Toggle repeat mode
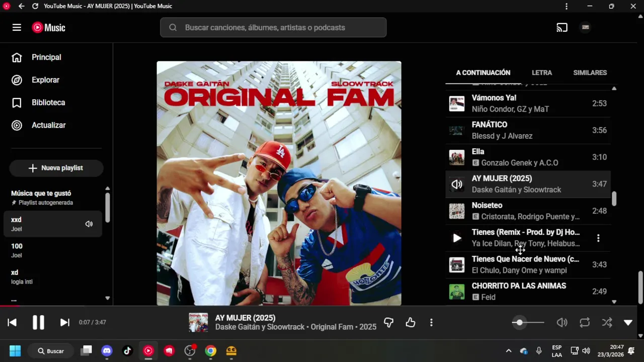Screen dimensions: 644x362 585,322
